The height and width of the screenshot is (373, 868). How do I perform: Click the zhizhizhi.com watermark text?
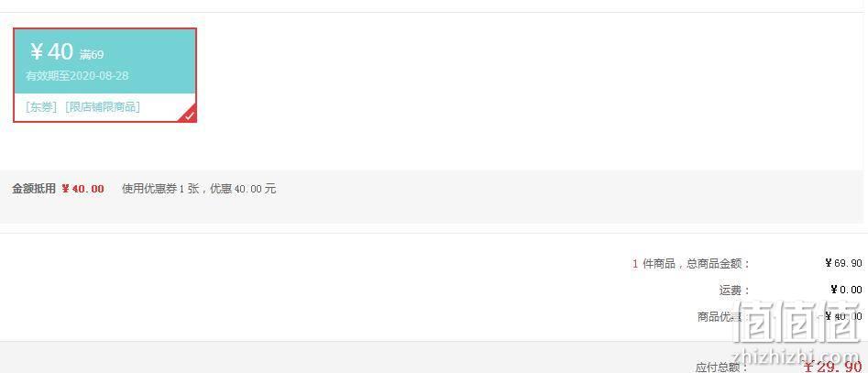coord(796,355)
